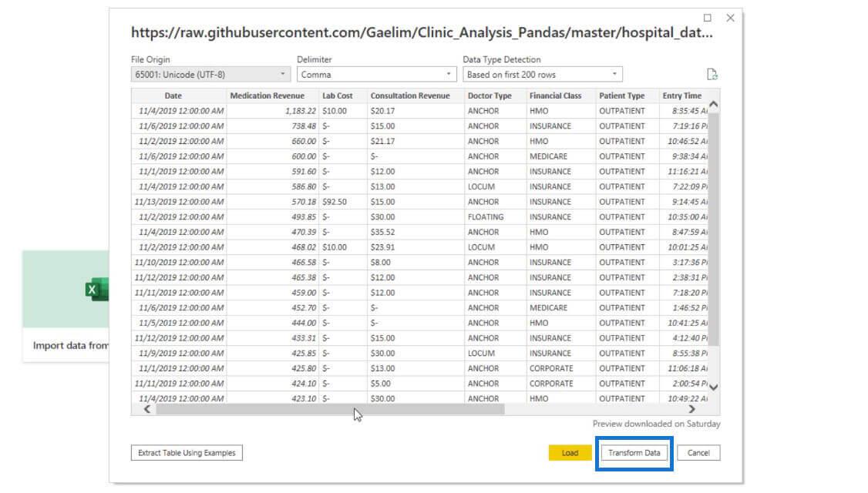The height and width of the screenshot is (493, 868).
Task: Click the 11/10/2019 12:00:00 AM date cell
Action: click(179, 262)
